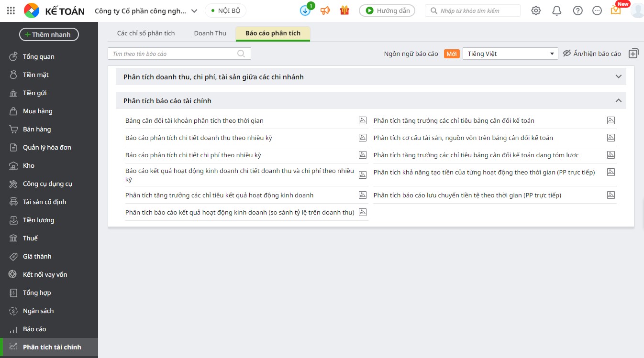
Task: Open the settings gear icon
Action: click(536, 11)
